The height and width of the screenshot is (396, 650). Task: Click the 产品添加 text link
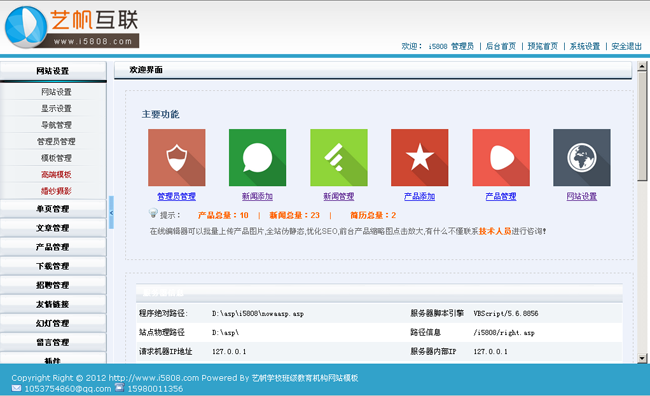[x=420, y=196]
